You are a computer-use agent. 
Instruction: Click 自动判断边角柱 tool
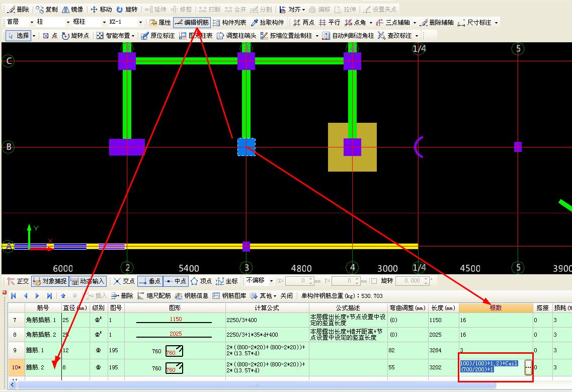click(x=348, y=35)
